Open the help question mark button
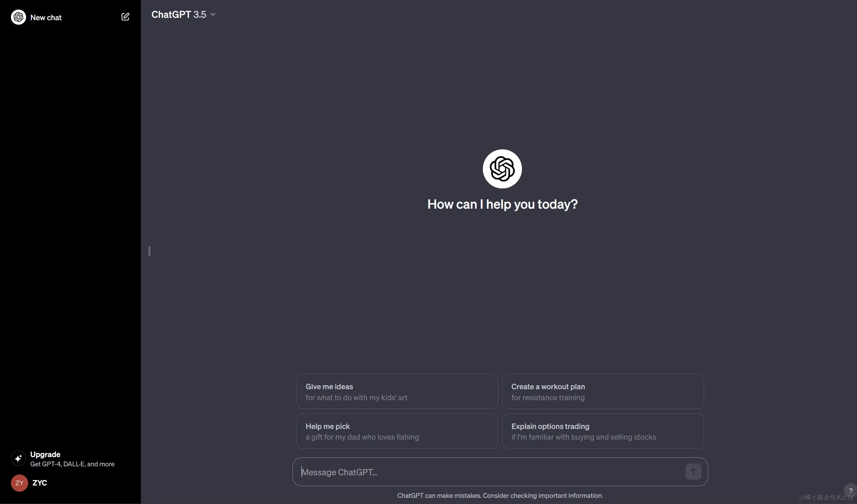 click(x=850, y=490)
